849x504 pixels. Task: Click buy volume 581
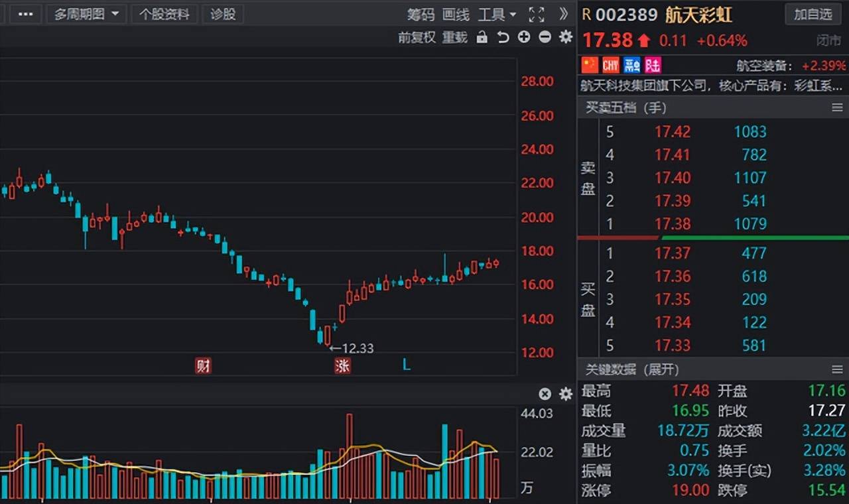click(755, 346)
